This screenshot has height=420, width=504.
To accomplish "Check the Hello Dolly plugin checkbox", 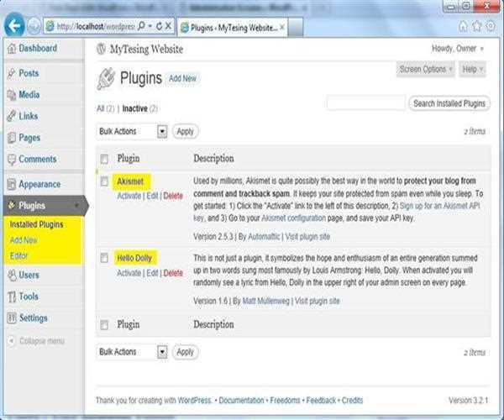I will point(104,258).
